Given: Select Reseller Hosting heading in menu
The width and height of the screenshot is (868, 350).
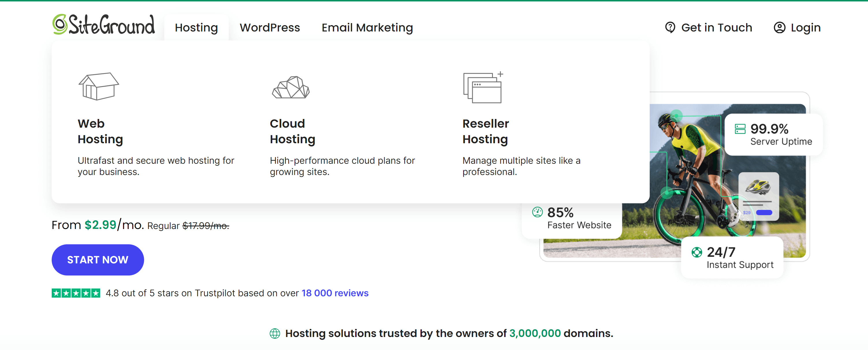Looking at the screenshot, I should (485, 131).
